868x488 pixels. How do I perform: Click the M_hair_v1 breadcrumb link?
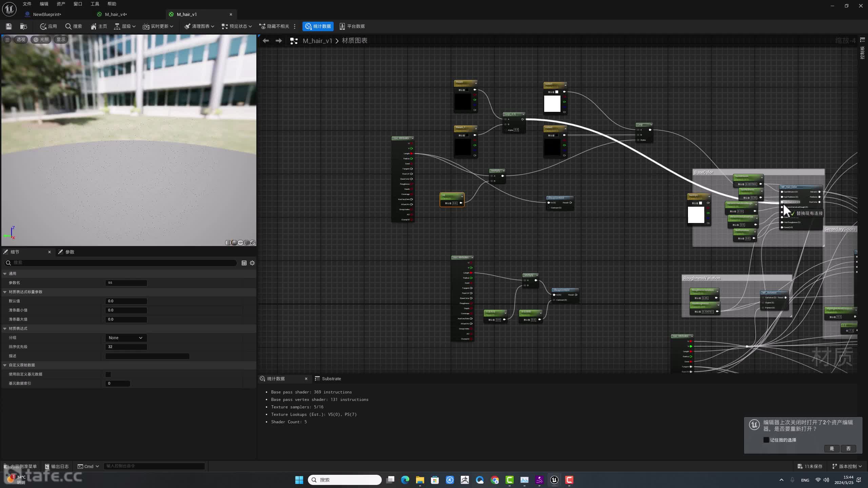(x=317, y=41)
